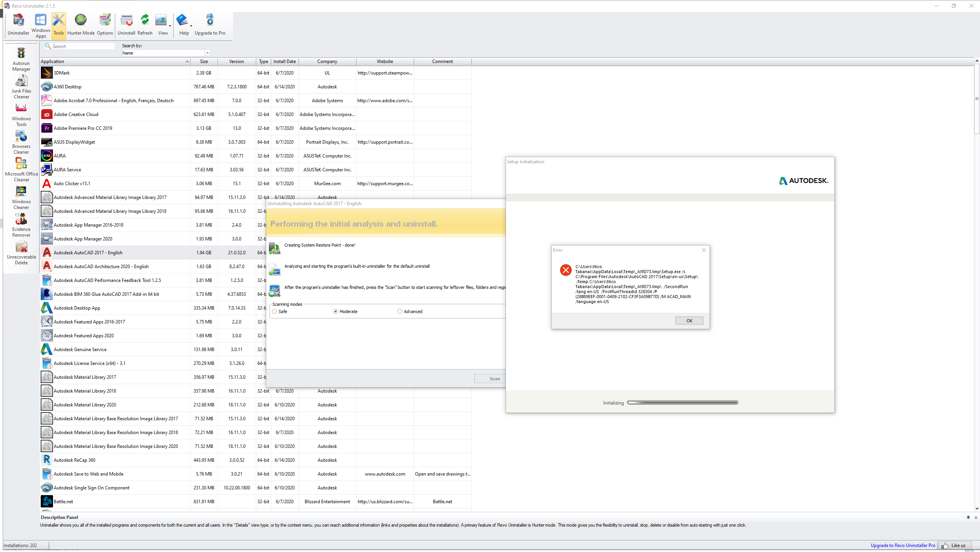Open Junk Files Cleaner tool
Image resolution: width=980 pixels, height=552 pixels.
[21, 87]
